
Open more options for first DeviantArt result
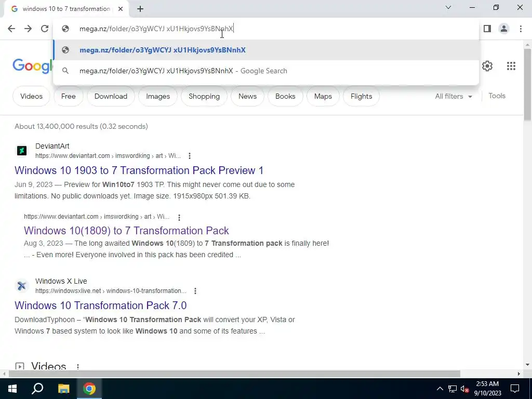[189, 156]
